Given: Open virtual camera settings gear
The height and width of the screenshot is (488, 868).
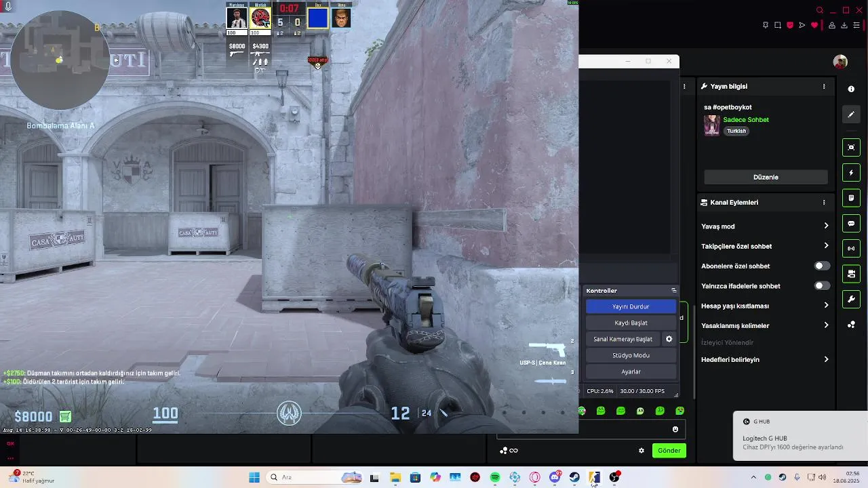Looking at the screenshot, I should point(669,339).
